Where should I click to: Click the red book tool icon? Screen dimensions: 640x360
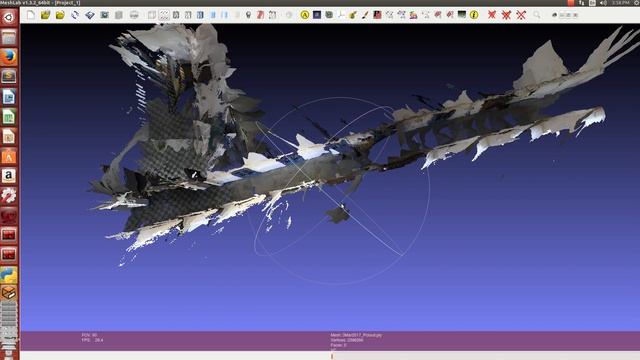coord(377,15)
